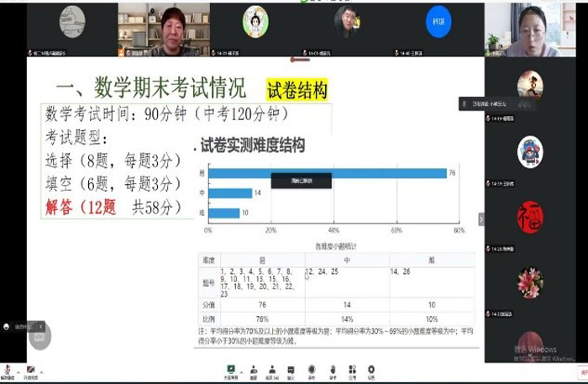
Task: Select the sketch avatar participant tile at top-left
Action: click(72, 29)
